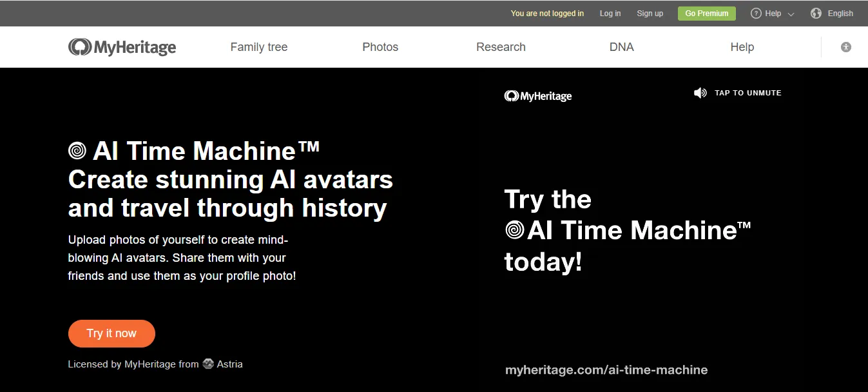Open the Family tree menu
868x392 pixels.
(x=259, y=47)
